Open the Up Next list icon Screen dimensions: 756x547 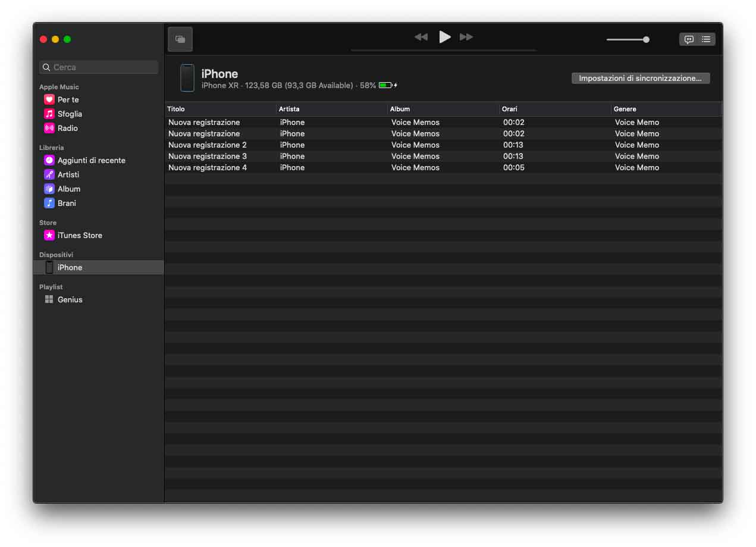(x=706, y=39)
